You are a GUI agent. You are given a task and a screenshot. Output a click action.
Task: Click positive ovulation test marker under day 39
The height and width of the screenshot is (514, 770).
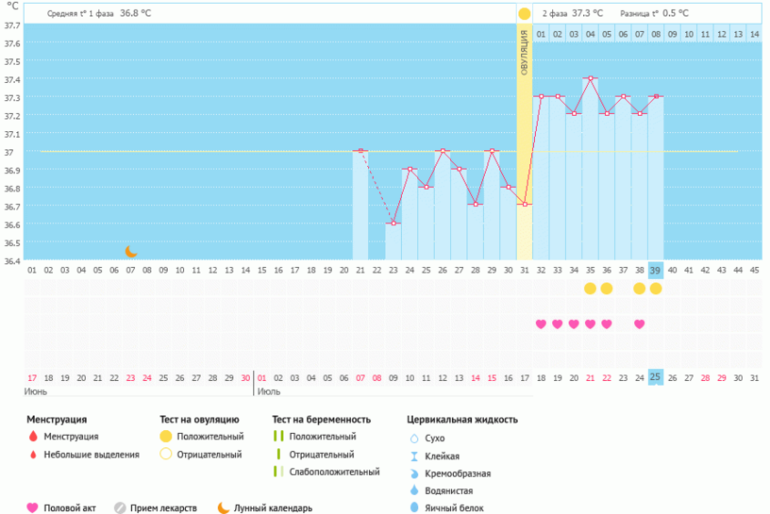click(x=655, y=289)
